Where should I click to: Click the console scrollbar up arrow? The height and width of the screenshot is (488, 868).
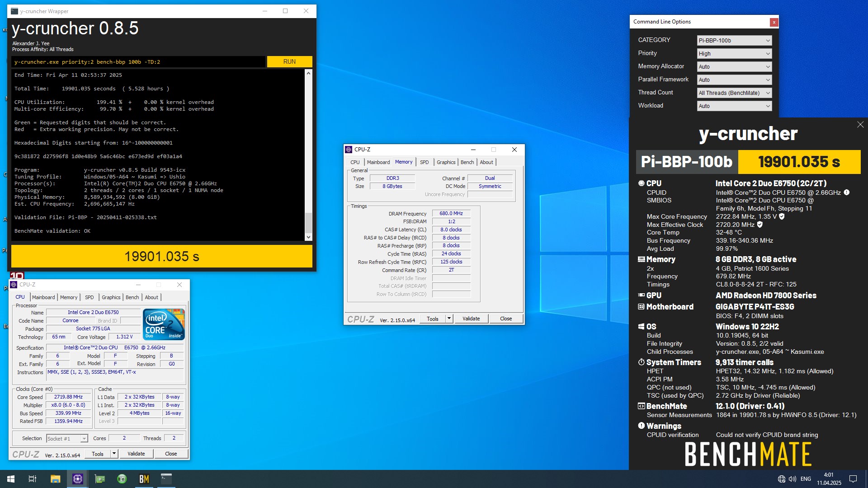coord(308,73)
